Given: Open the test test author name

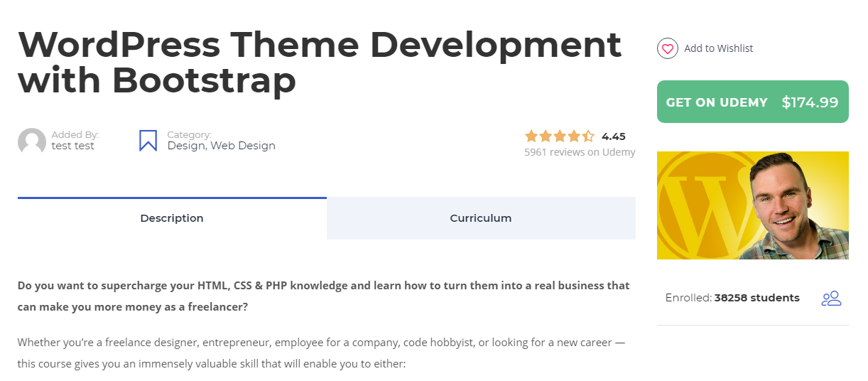Looking at the screenshot, I should (73, 146).
